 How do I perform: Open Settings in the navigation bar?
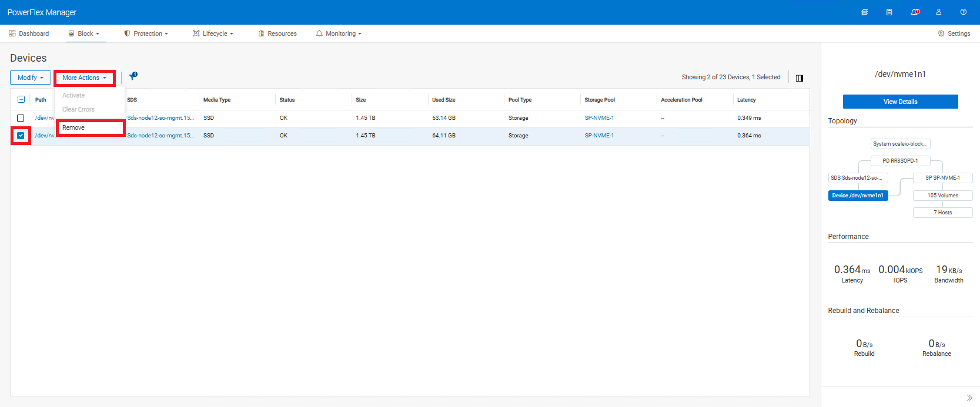click(954, 33)
